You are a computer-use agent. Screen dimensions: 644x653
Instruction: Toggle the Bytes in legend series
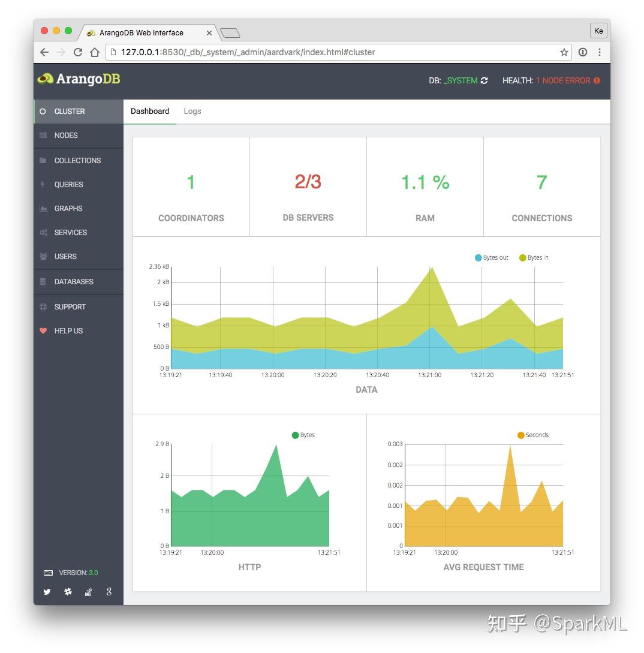point(534,258)
